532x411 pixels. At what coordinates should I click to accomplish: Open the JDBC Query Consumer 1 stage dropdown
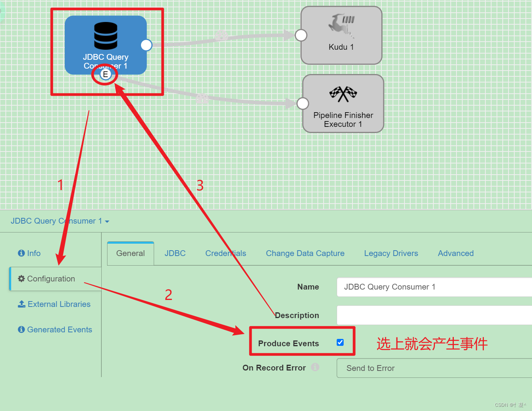point(60,221)
